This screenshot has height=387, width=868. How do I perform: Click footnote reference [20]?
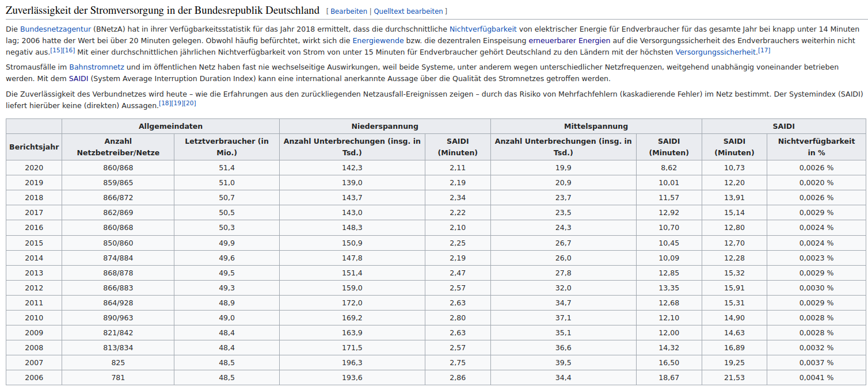tap(190, 104)
